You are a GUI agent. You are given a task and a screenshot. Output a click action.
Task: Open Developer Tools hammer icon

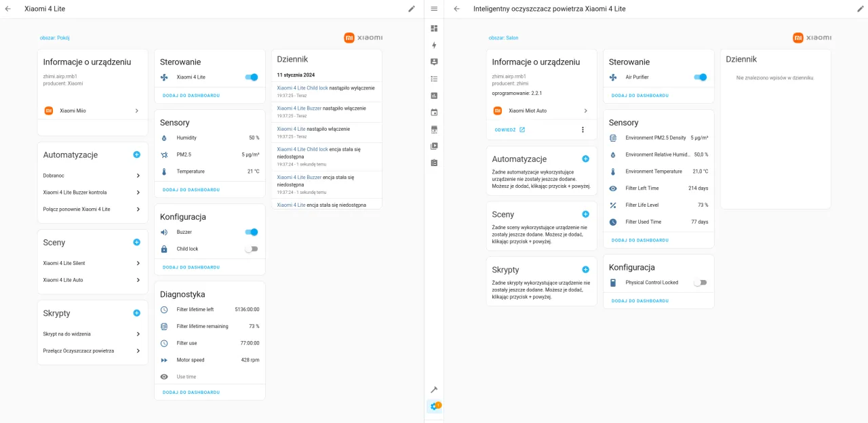pos(434,390)
